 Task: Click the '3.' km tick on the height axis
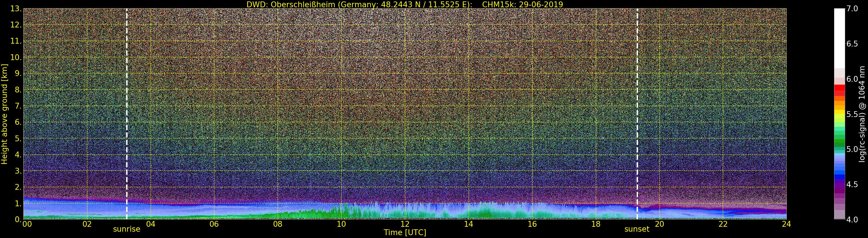pyautogui.click(x=18, y=171)
